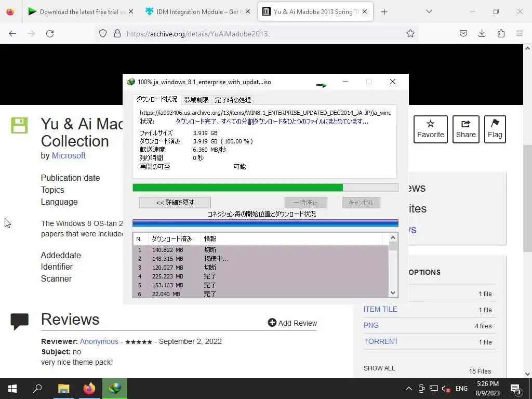Click the <<詳細を隠す button
This screenshot has height=399, width=532.
[x=175, y=203]
